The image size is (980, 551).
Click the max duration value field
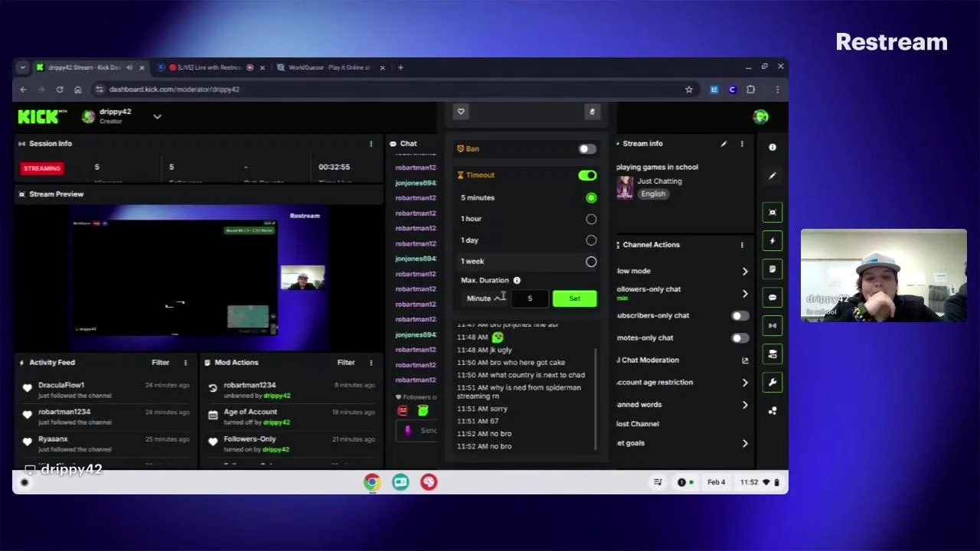pos(530,298)
